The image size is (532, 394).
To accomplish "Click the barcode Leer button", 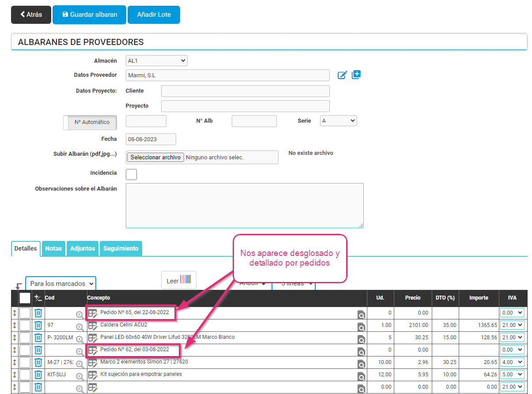I will pos(179,280).
